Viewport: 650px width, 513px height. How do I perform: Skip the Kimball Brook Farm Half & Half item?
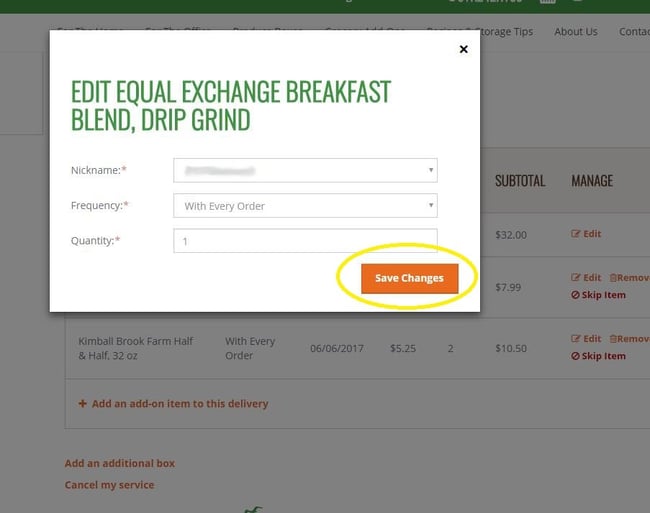pyautogui.click(x=598, y=356)
